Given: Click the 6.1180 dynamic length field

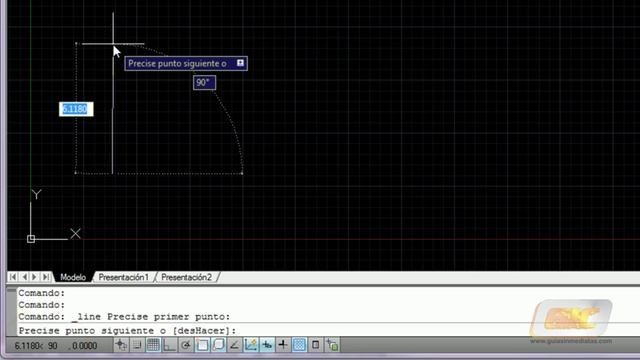Looking at the screenshot, I should tap(76, 109).
